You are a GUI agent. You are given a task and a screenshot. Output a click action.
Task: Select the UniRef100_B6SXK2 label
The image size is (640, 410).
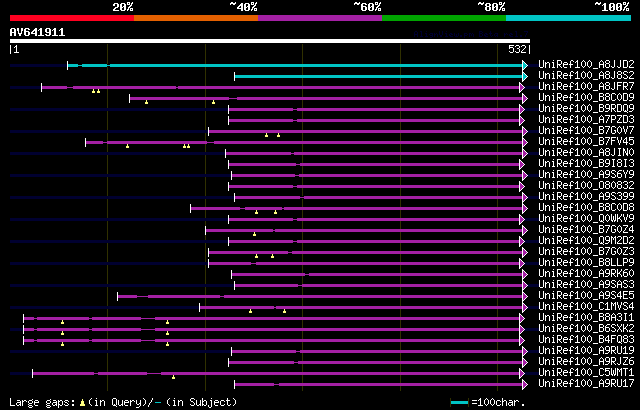coord(586,328)
